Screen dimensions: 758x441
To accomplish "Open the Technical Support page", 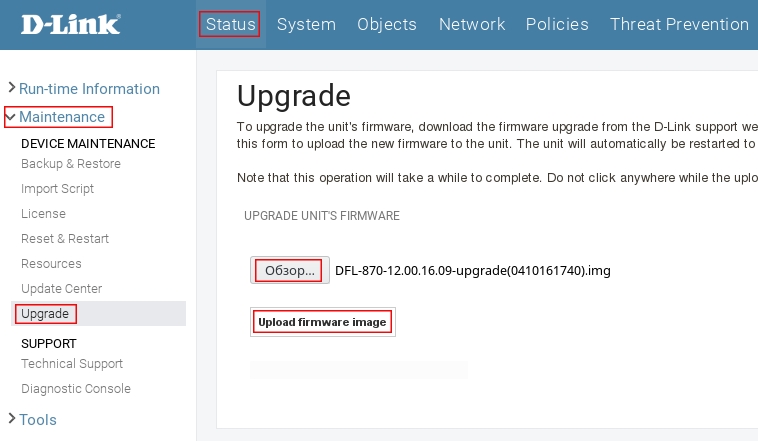I will [72, 364].
